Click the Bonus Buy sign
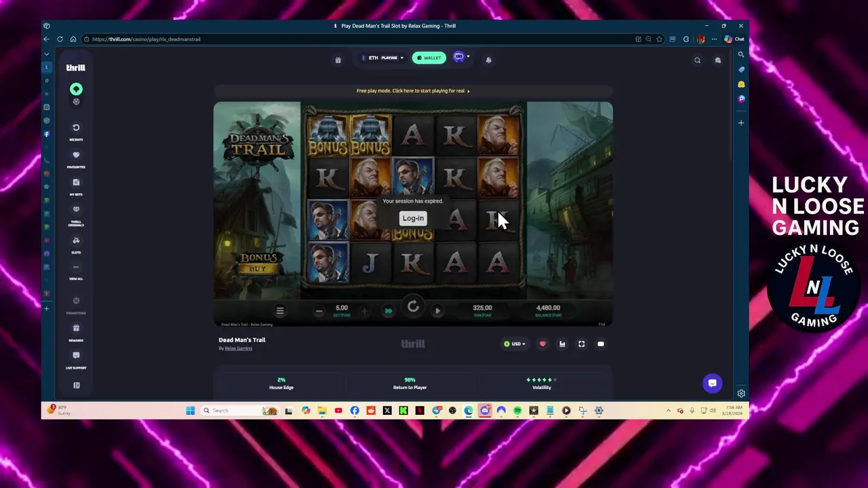This screenshot has height=488, width=868. (258, 263)
